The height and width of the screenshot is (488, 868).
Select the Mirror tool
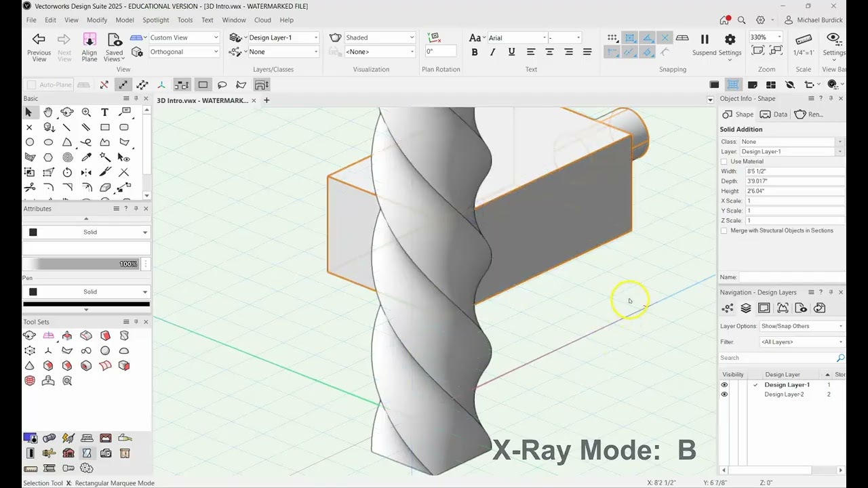(86, 172)
